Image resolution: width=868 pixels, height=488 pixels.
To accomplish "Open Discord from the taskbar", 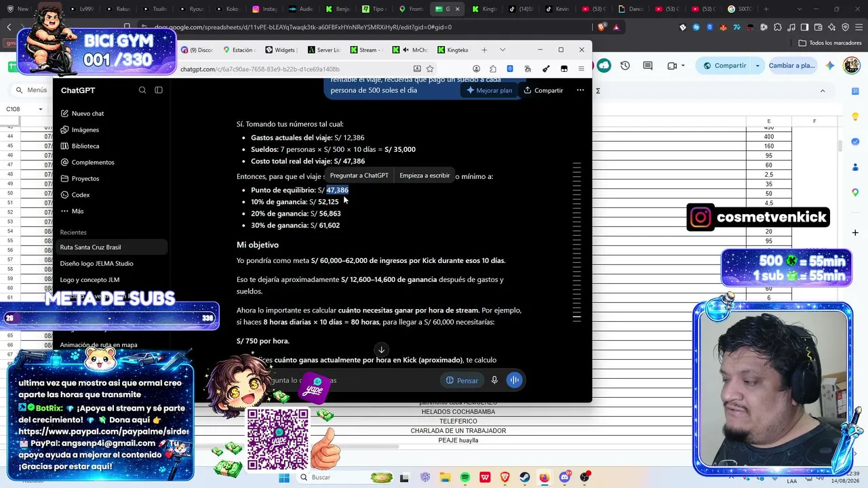I will [565, 478].
